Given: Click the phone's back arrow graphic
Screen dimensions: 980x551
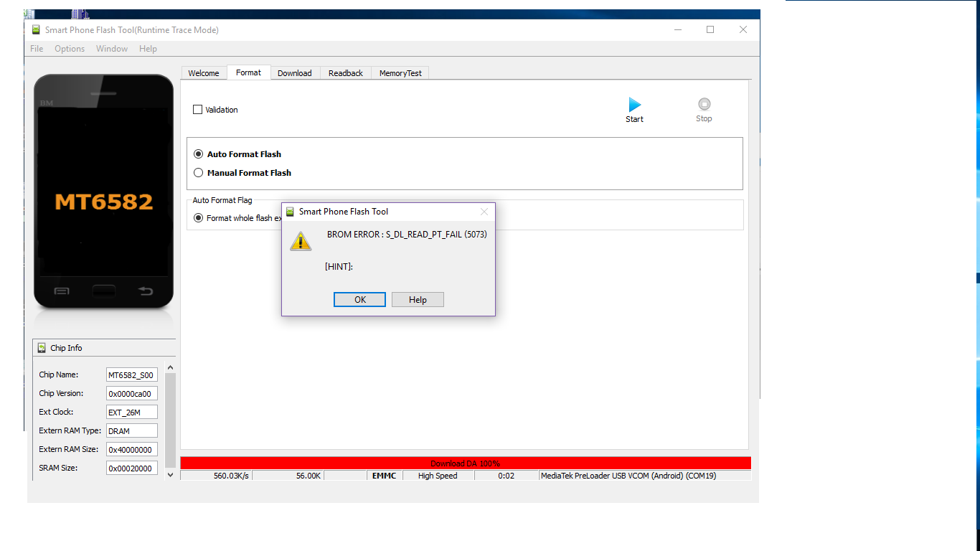Looking at the screenshot, I should click(x=146, y=291).
